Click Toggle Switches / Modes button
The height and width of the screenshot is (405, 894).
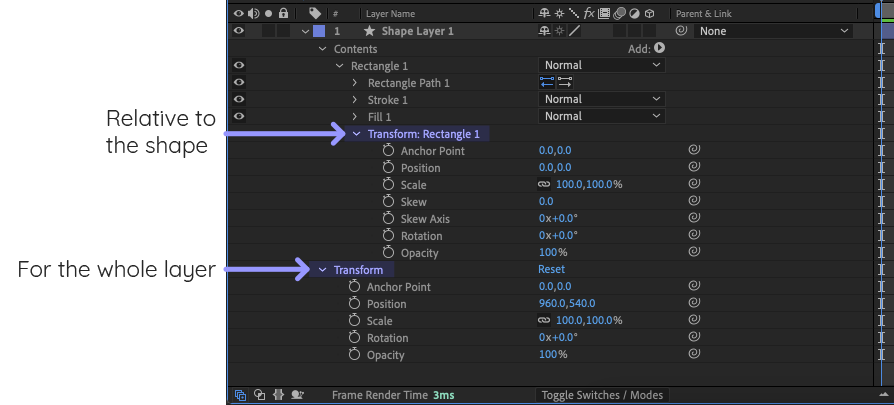pos(601,395)
